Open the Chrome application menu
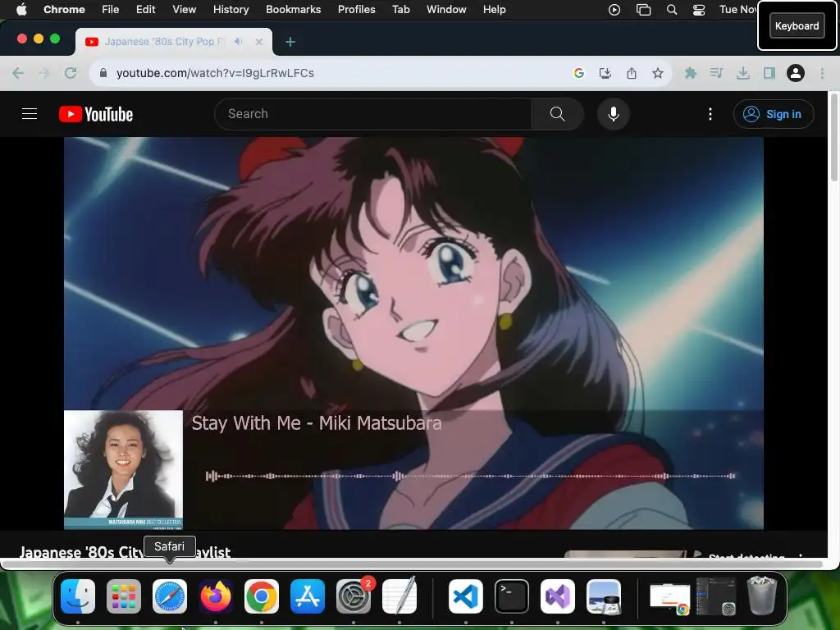This screenshot has height=630, width=840. (64, 9)
